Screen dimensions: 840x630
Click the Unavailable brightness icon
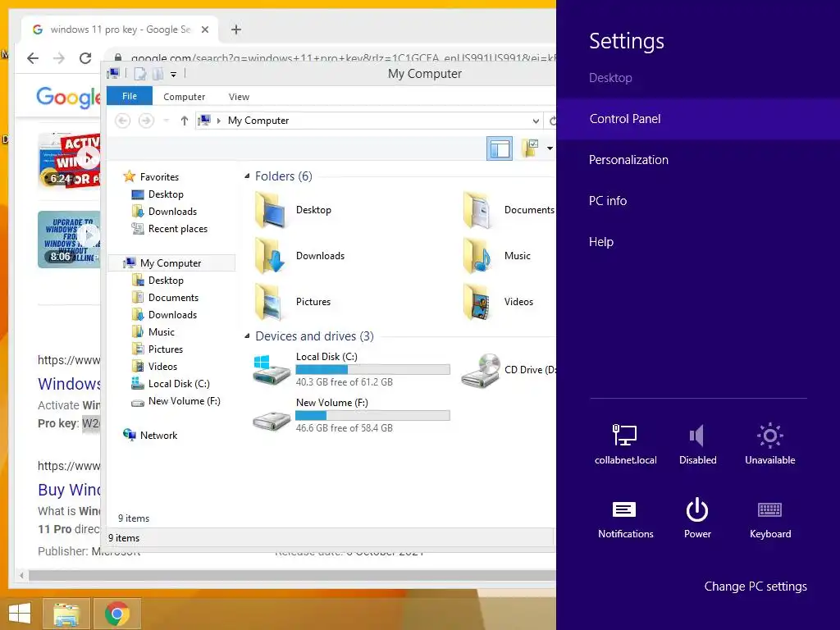769,444
